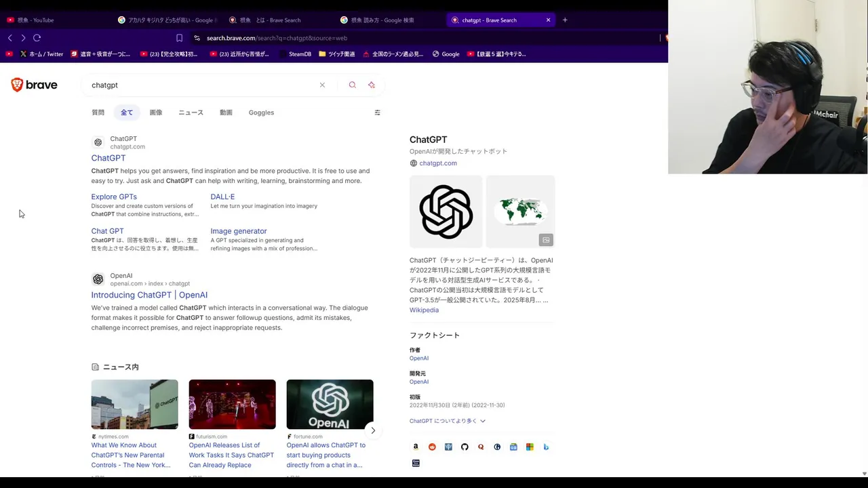Viewport: 868px width, 488px height.
Task: Go forward using the browser forward arrow
Action: click(23, 38)
